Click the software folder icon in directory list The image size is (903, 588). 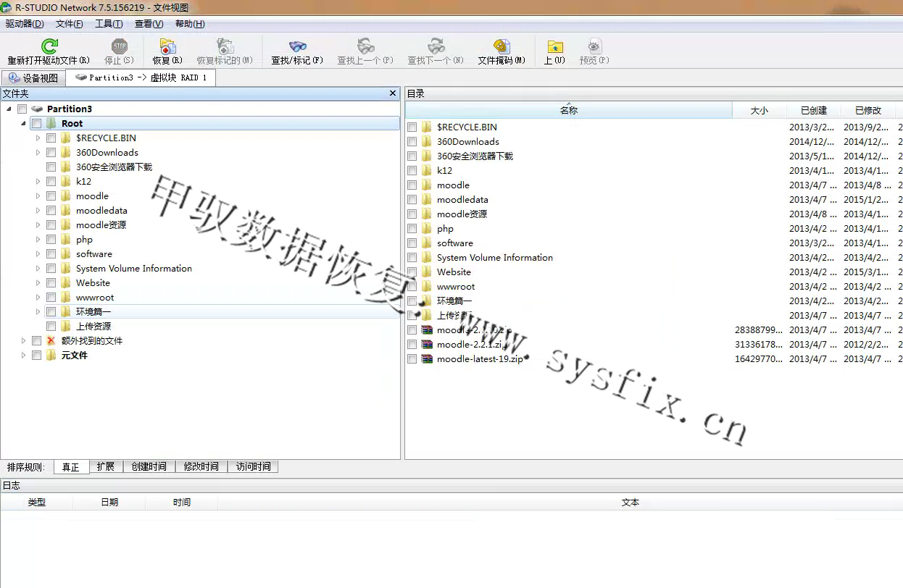click(x=427, y=243)
